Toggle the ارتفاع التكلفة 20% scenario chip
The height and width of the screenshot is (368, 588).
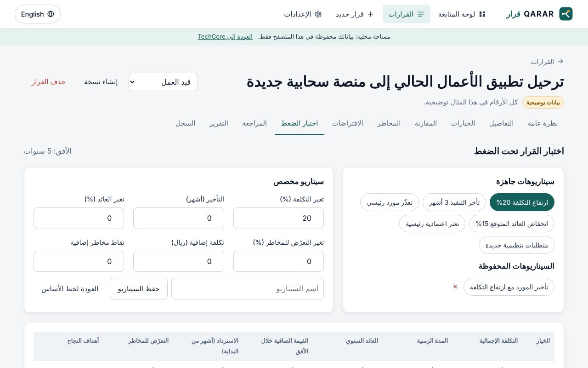tap(522, 202)
